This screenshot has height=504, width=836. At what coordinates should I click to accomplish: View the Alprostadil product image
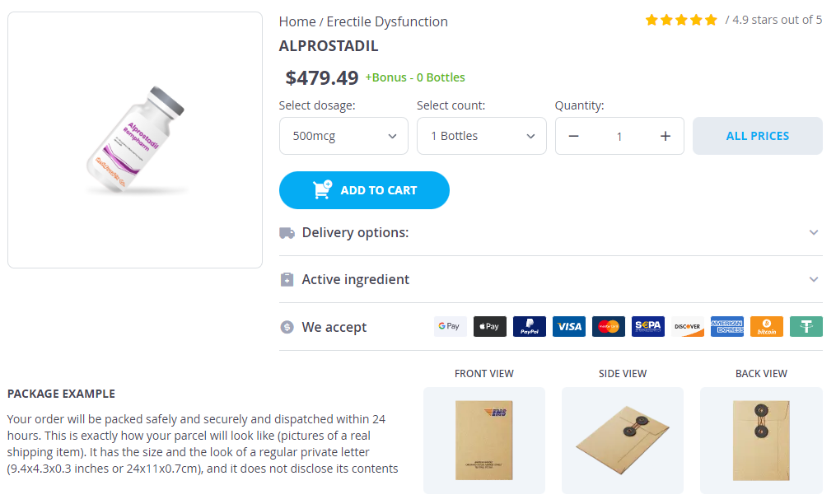135,140
